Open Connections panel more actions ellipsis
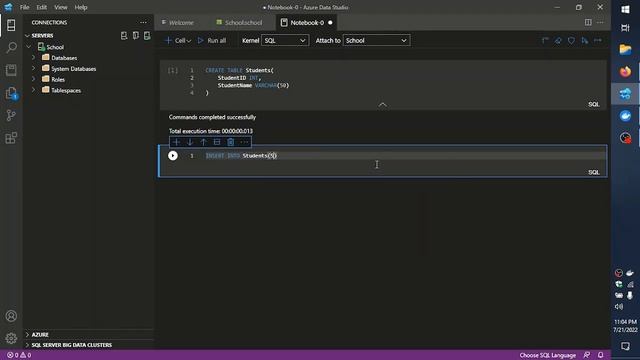The width and height of the screenshot is (640, 360). tap(143, 22)
